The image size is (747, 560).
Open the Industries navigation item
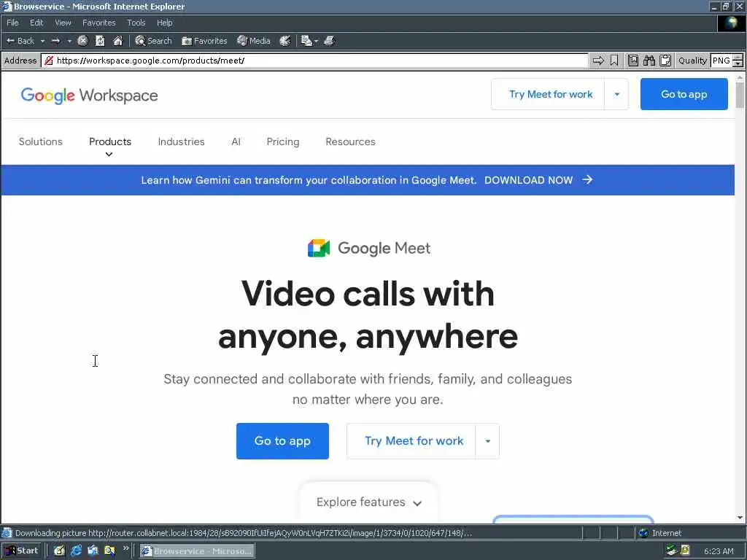click(x=181, y=141)
